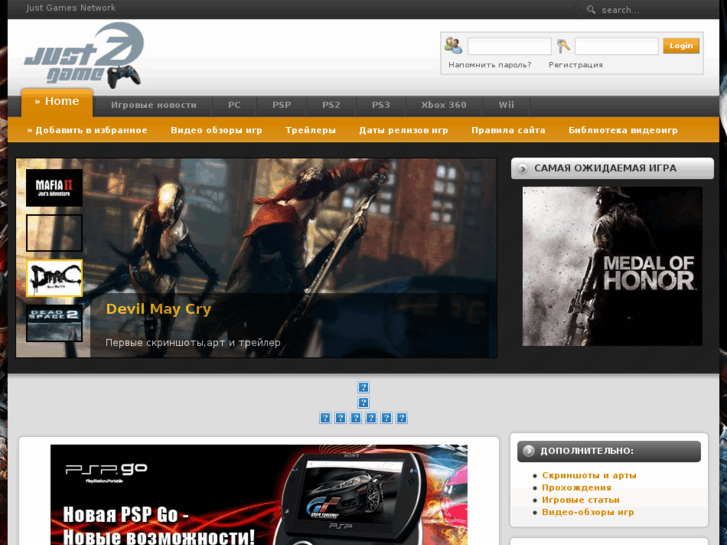Click the user icon beside username field

[x=453, y=46]
